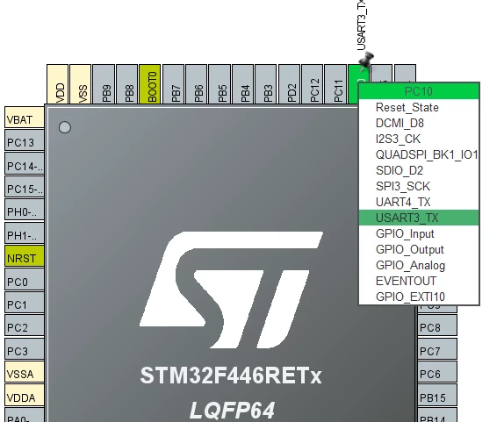Click the ST logo on the chip
The height and width of the screenshot is (422, 504).
[232, 290]
